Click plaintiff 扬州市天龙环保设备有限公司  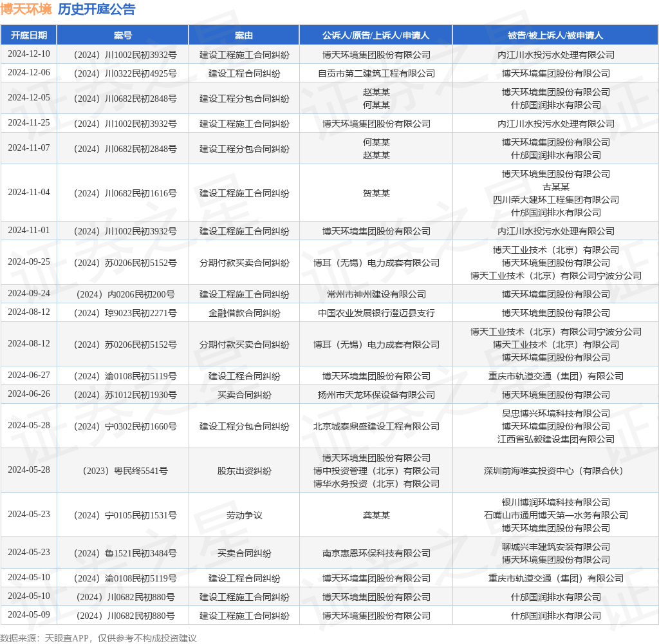click(376, 395)
